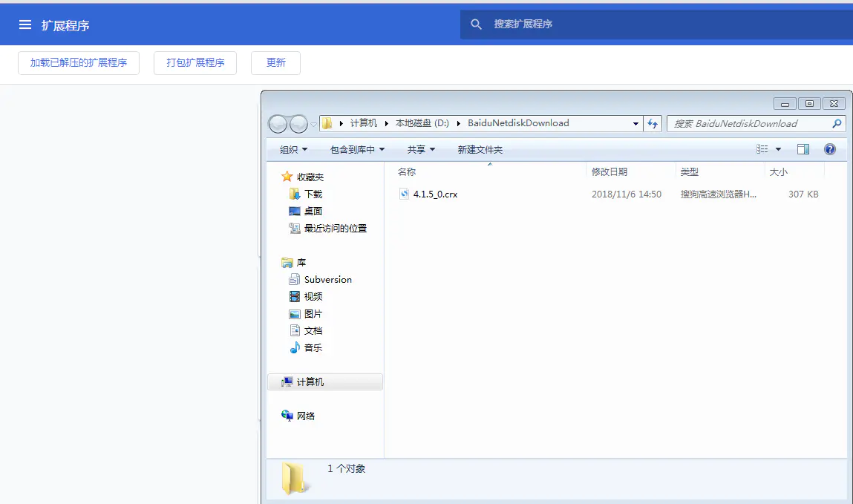
Task: Click the 更新 button
Action: [x=276, y=63]
